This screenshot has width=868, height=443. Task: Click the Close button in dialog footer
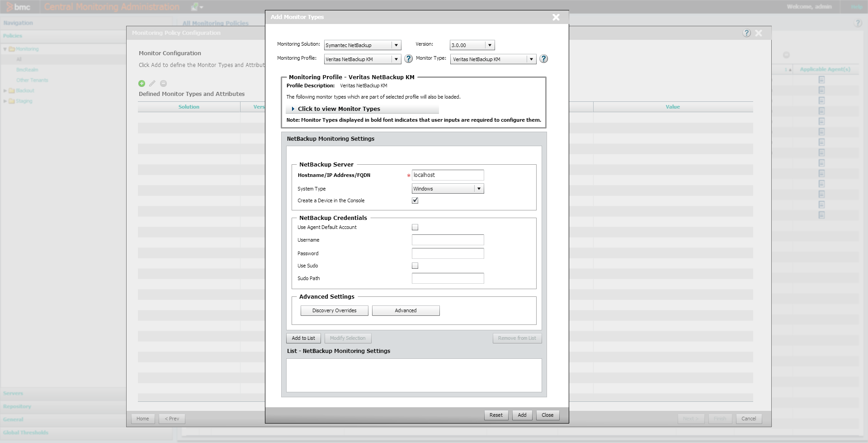(547, 415)
